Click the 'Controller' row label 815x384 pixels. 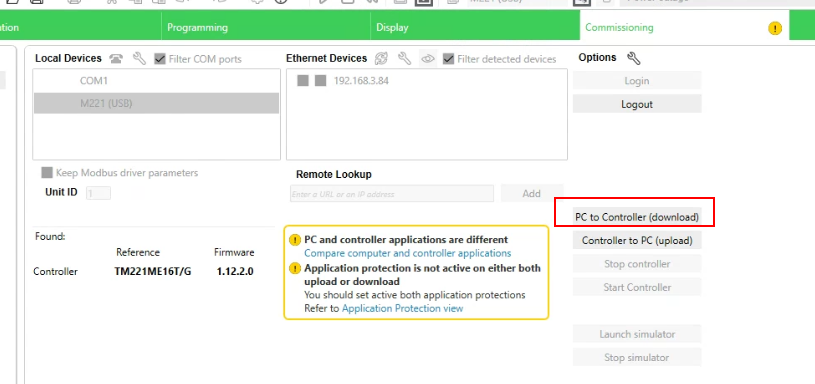coord(55,271)
